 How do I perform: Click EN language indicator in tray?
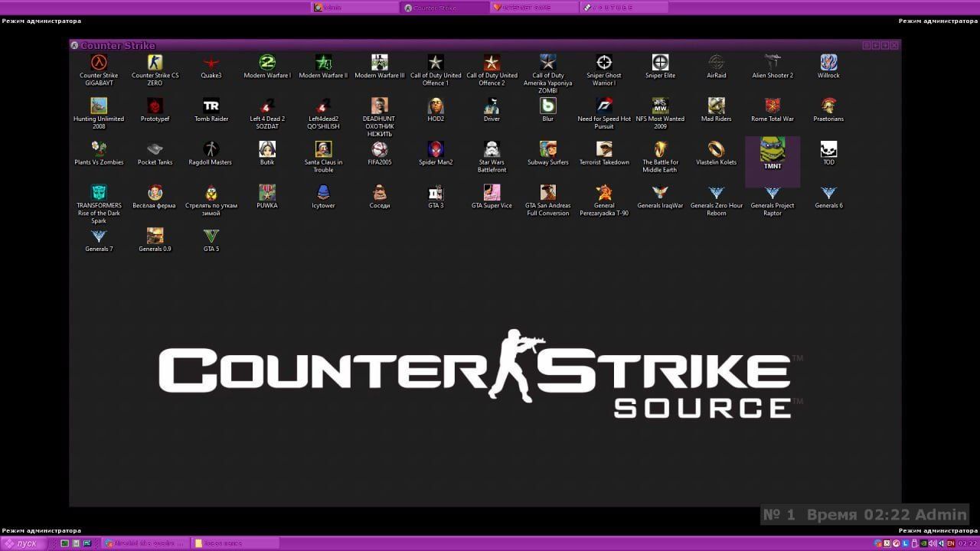point(951,543)
